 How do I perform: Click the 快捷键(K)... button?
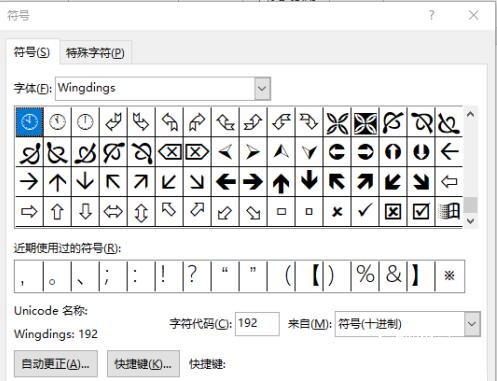point(143,364)
